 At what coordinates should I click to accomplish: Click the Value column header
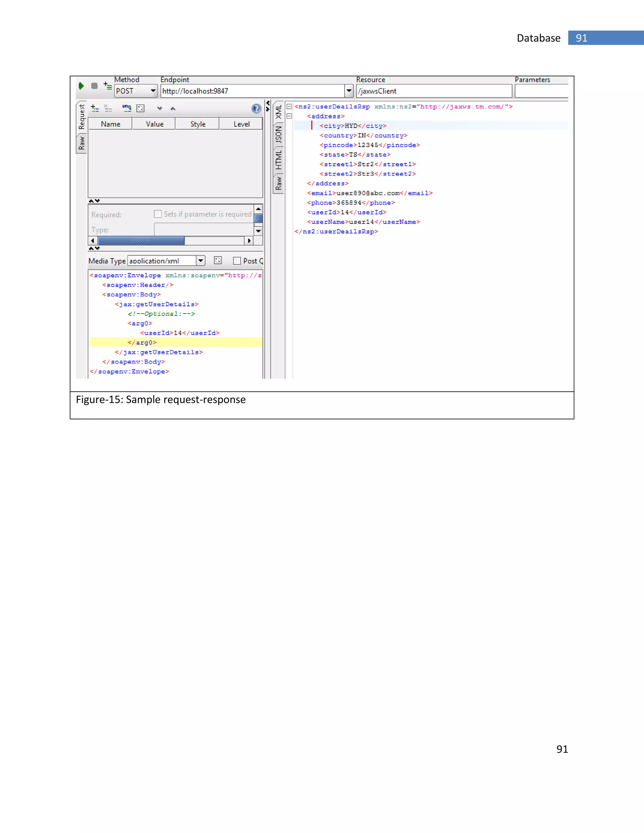point(154,124)
